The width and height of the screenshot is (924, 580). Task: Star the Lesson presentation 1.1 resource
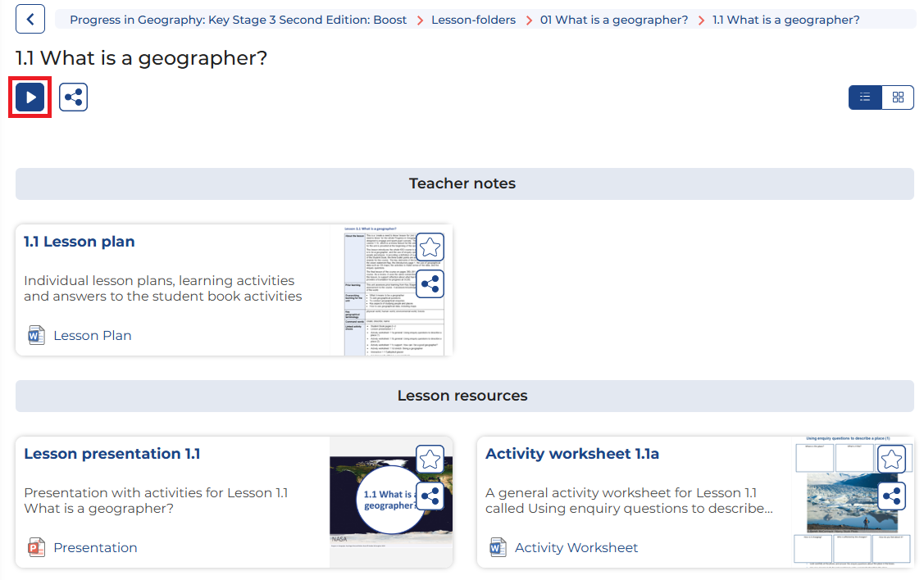430,460
